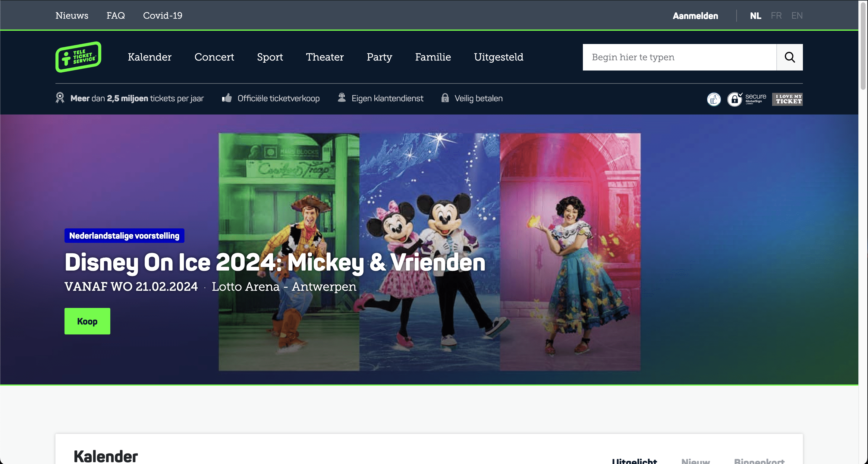Image resolution: width=868 pixels, height=464 pixels.
Task: Open the Uitgesteld category
Action: click(499, 57)
